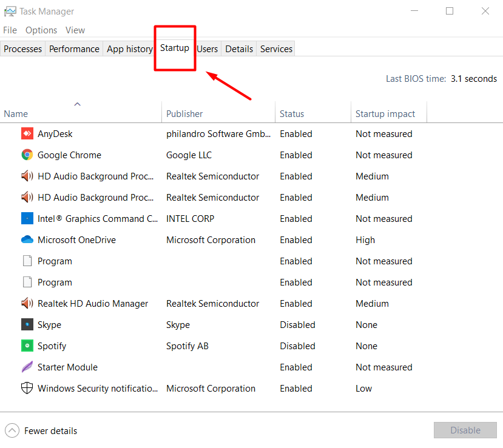
Task: Select the Microsoft OneDrive entry
Action: [x=76, y=239]
